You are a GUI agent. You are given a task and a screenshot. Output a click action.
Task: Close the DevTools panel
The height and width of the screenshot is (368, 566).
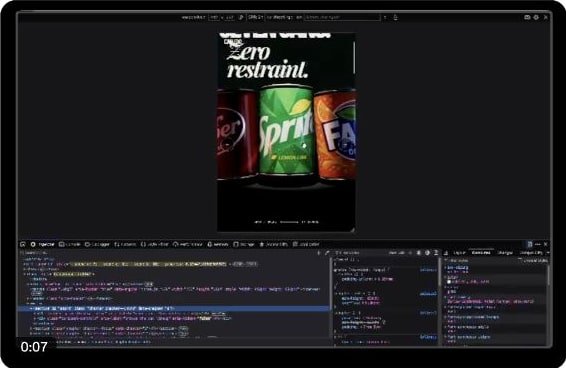coord(546,244)
